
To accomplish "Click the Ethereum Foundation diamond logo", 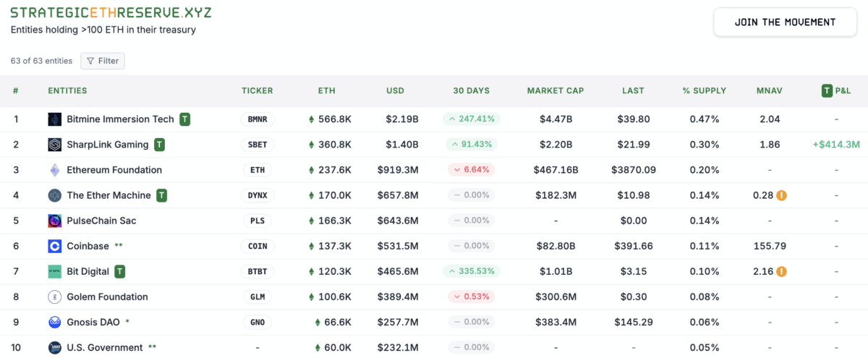I will coord(54,170).
